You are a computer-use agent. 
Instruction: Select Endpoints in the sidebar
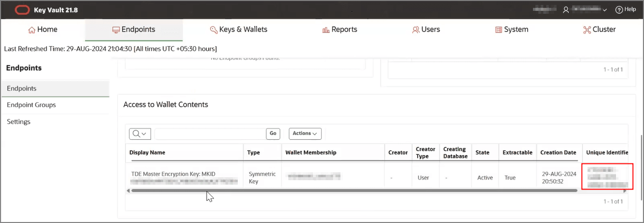[x=55, y=89]
